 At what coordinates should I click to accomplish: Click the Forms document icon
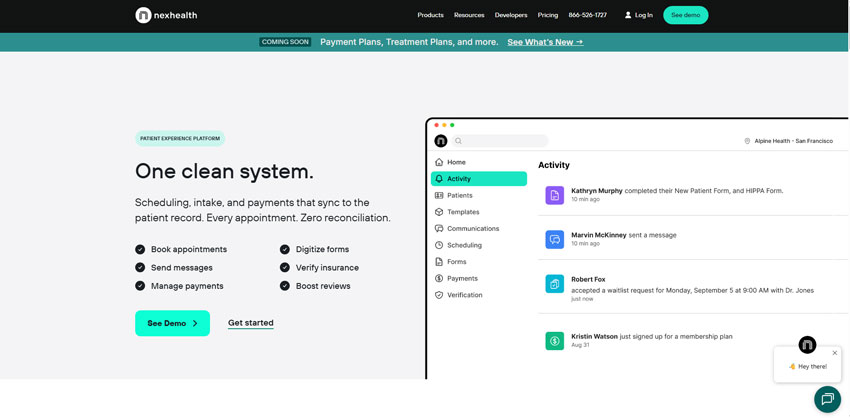pyautogui.click(x=439, y=262)
